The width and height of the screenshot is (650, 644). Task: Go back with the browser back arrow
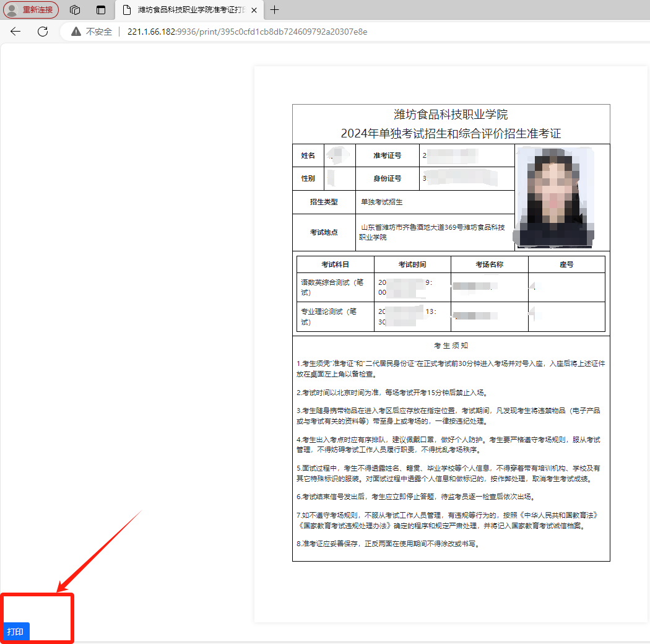coord(15,32)
